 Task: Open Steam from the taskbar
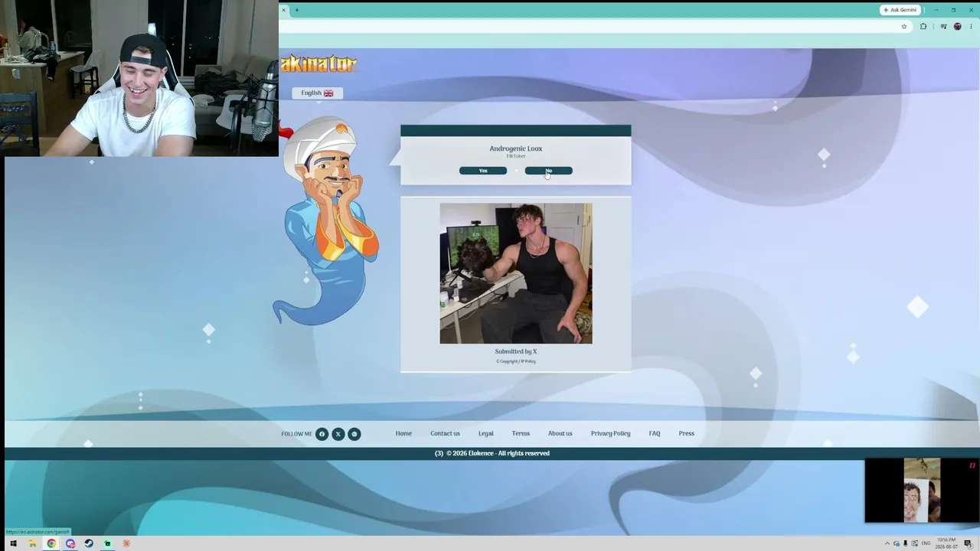89,543
